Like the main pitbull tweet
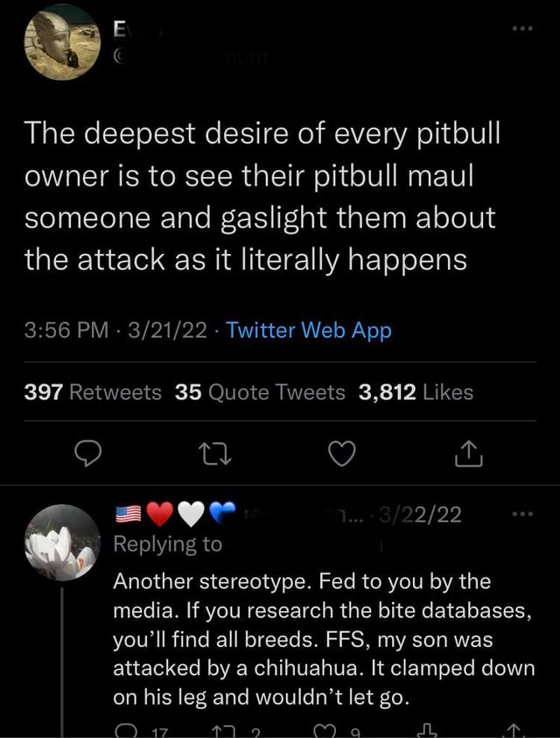560x738 pixels. [x=341, y=454]
